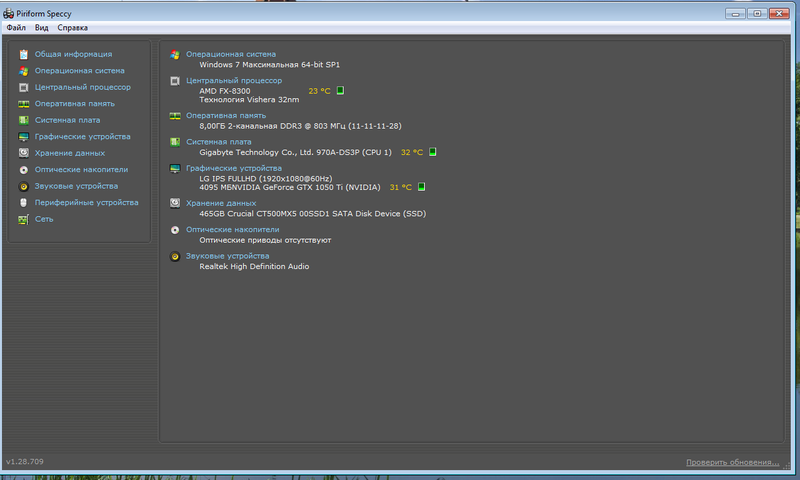
Task: Select Системная плата in the sidebar
Action: pos(67,120)
